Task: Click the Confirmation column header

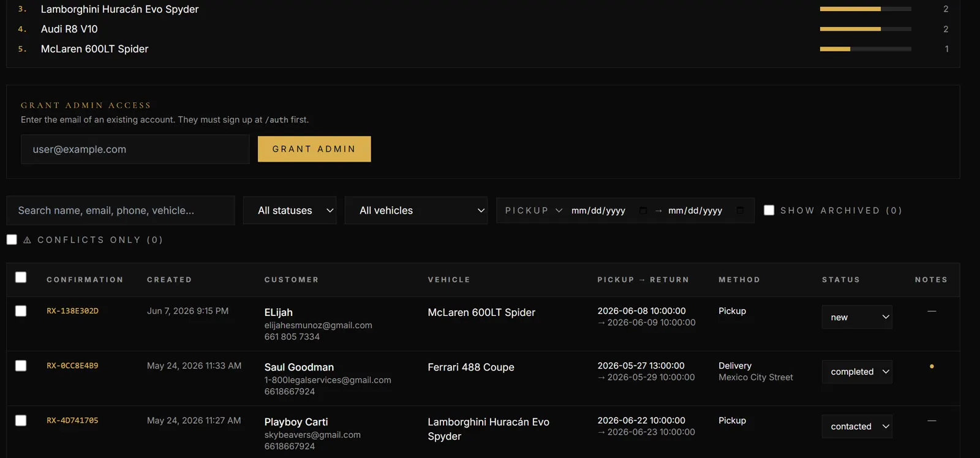Action: 85,280
